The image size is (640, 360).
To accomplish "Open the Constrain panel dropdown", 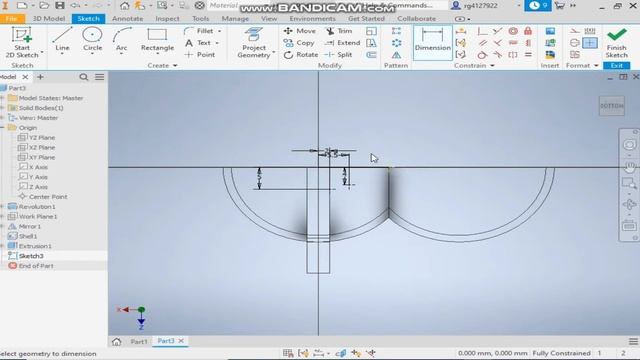I will click(474, 65).
